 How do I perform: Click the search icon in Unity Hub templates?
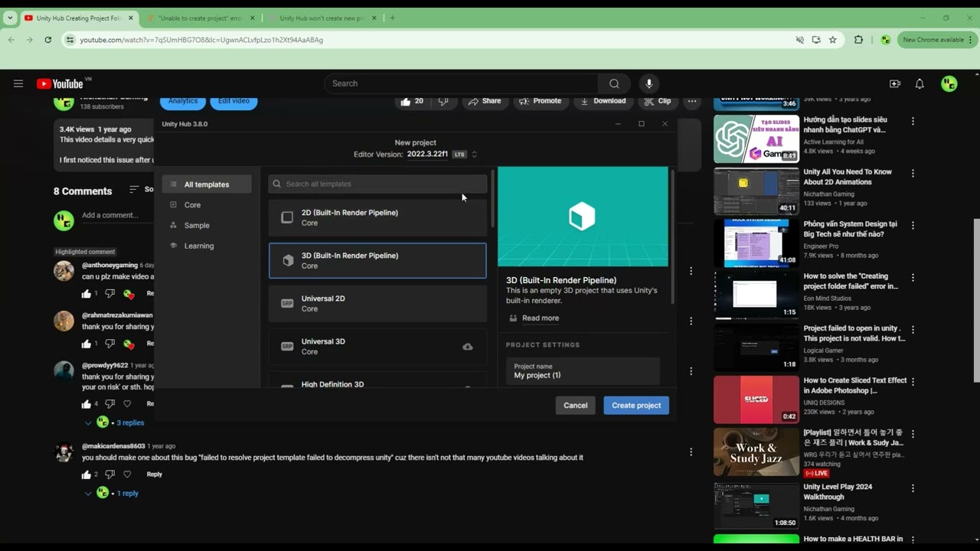coord(277,184)
